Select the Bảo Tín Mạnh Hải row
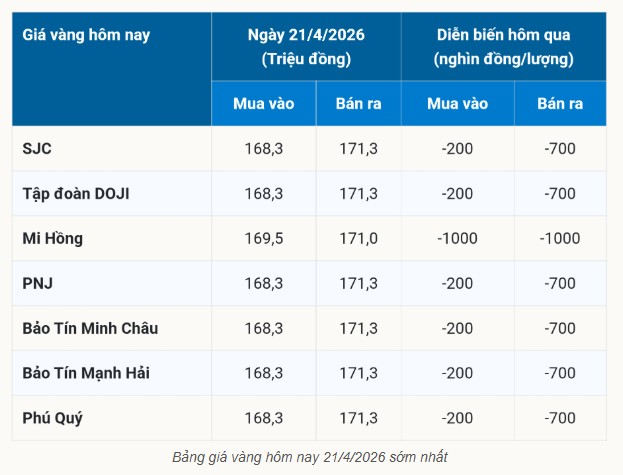Image resolution: width=623 pixels, height=475 pixels. pyautogui.click(x=89, y=373)
